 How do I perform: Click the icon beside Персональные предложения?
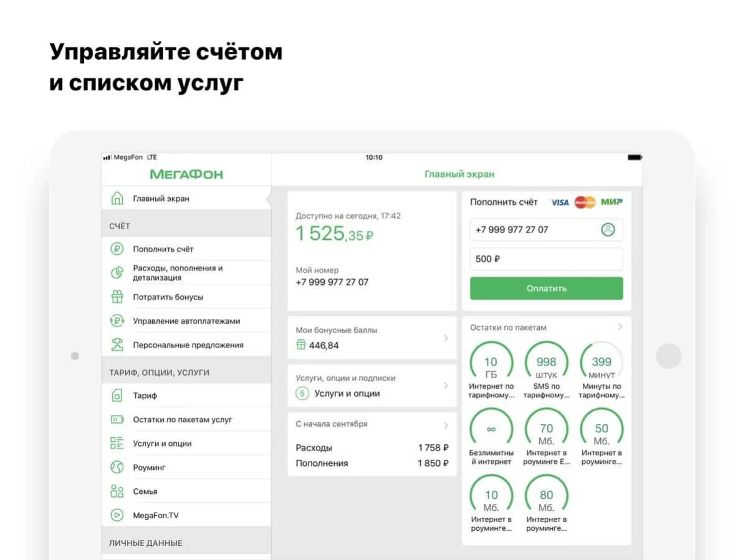(x=117, y=344)
